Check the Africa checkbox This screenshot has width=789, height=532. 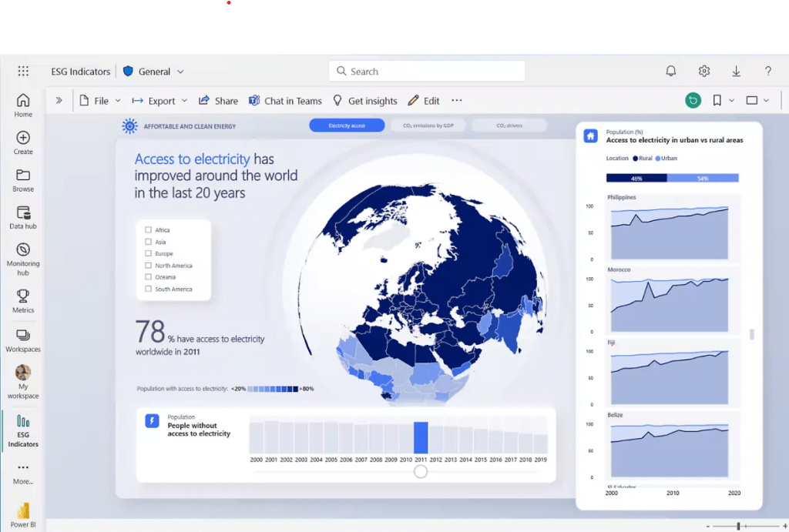149,230
